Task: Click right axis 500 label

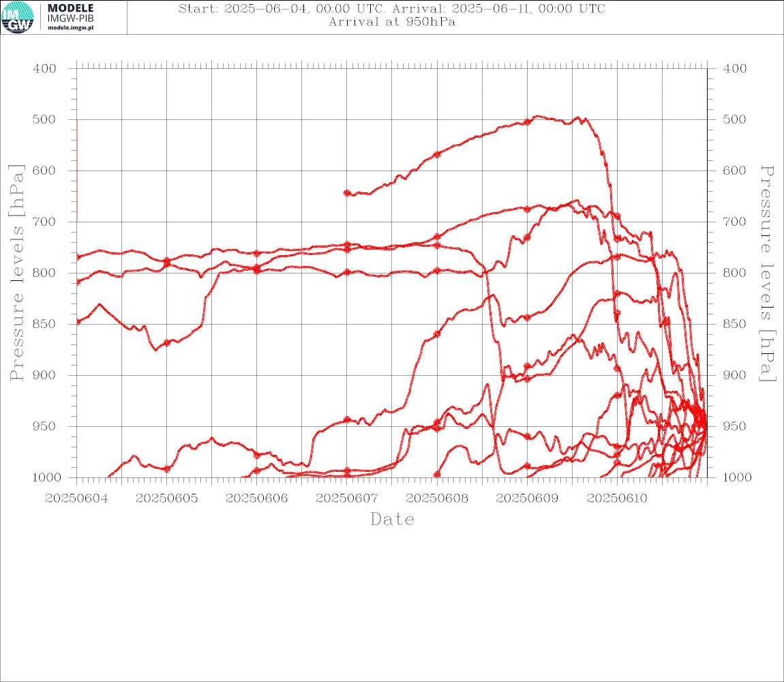Action: (x=734, y=119)
